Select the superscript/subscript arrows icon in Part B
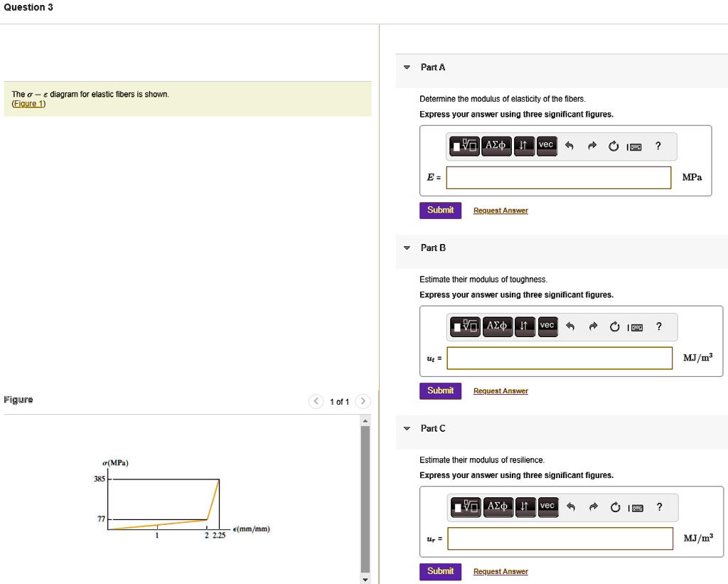Screen dimensions: 728x584 [x=524, y=326]
